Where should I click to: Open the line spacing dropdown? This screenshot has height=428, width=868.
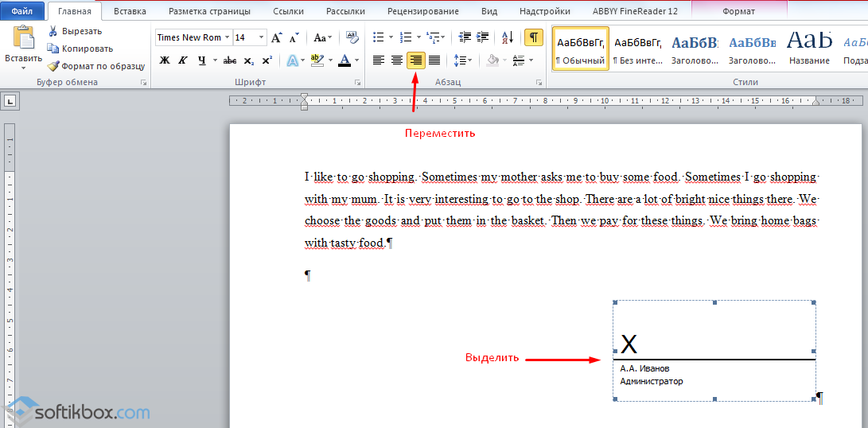point(462,60)
